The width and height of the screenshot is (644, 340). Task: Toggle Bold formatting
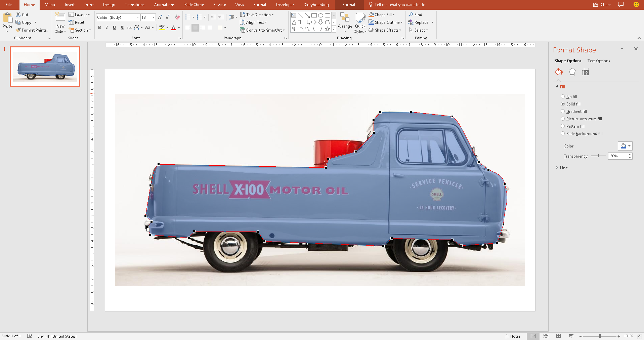99,28
